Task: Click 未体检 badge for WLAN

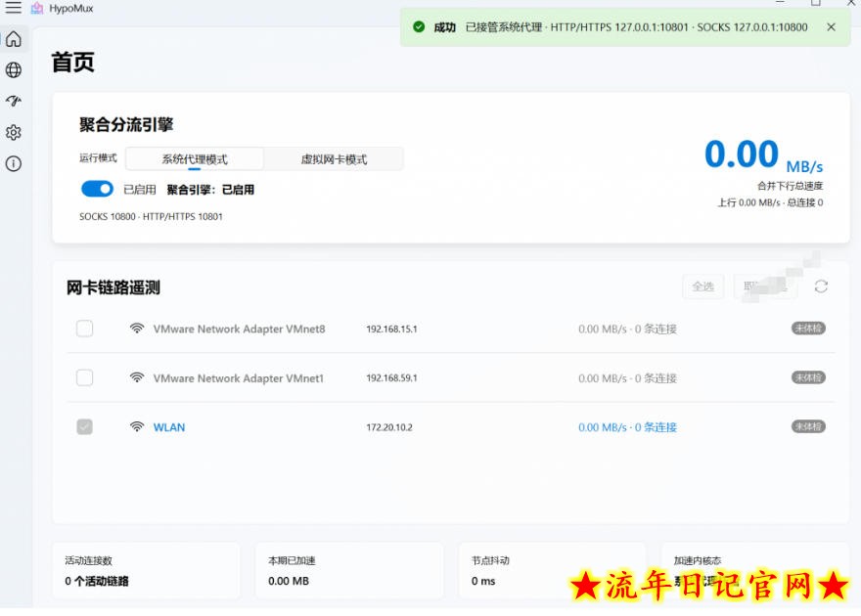Action: coord(808,426)
